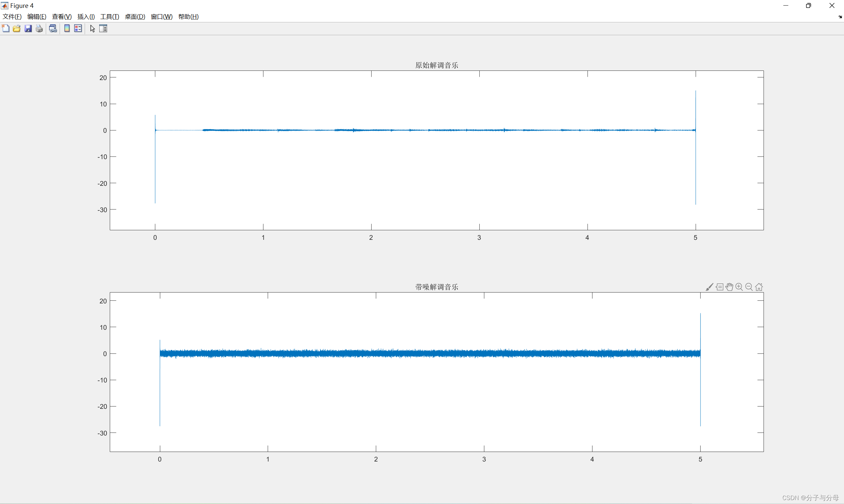This screenshot has width=844, height=504.
Task: Open the 窗口(W) menu
Action: (162, 17)
